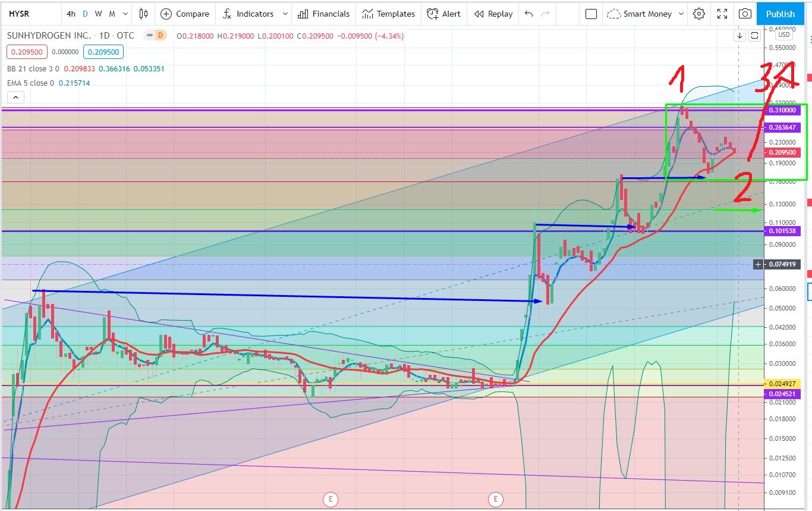Collapse the indicator legend chevron
Screen dimensions: 812x511
(15, 98)
